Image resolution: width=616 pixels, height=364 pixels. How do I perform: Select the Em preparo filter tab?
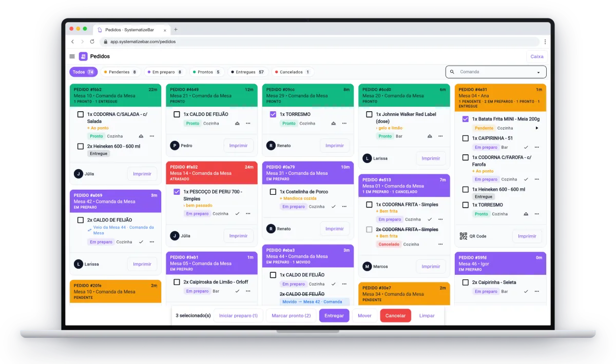164,72
